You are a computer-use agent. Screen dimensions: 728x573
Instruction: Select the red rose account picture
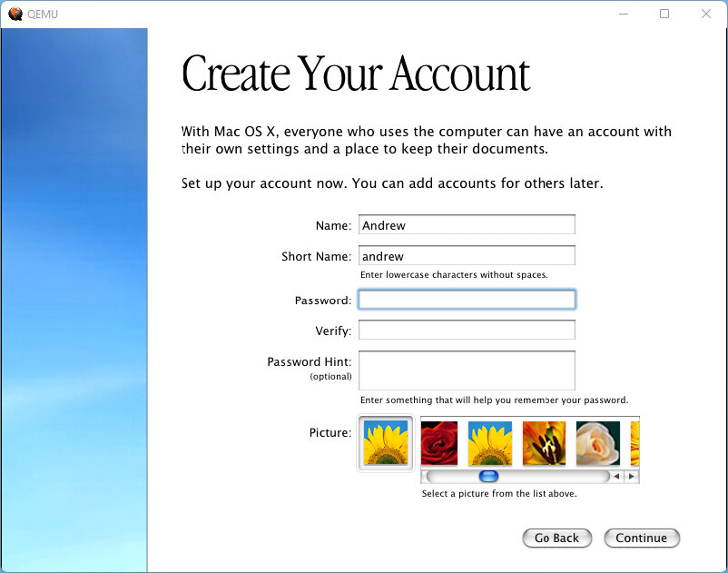[439, 443]
